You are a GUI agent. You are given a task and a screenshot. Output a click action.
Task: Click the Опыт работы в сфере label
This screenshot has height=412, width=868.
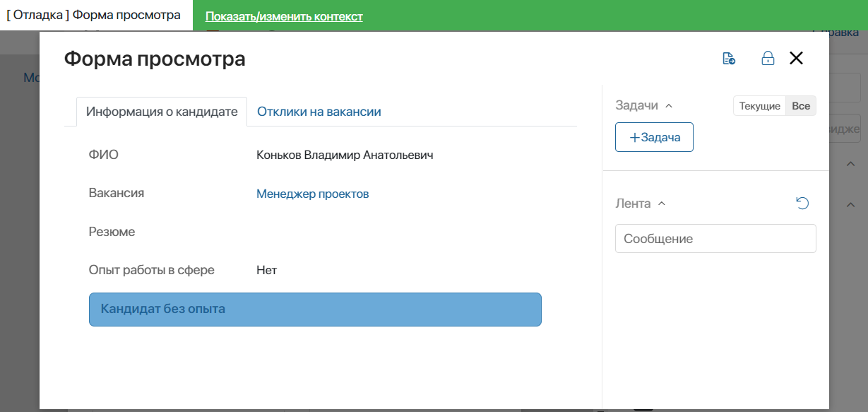pos(152,270)
